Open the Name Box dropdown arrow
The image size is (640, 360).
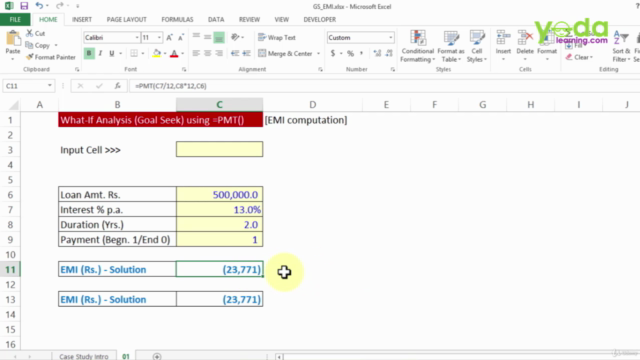click(x=49, y=86)
